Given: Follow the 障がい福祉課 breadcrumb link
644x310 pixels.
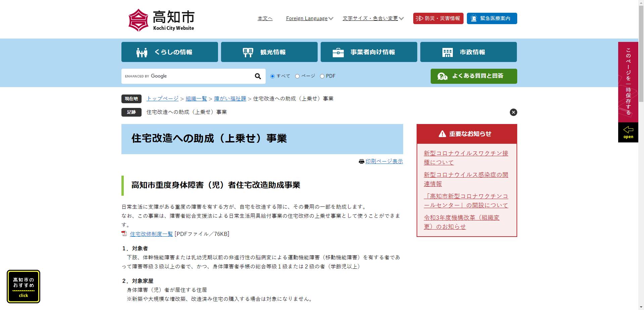Looking at the screenshot, I should (x=230, y=99).
